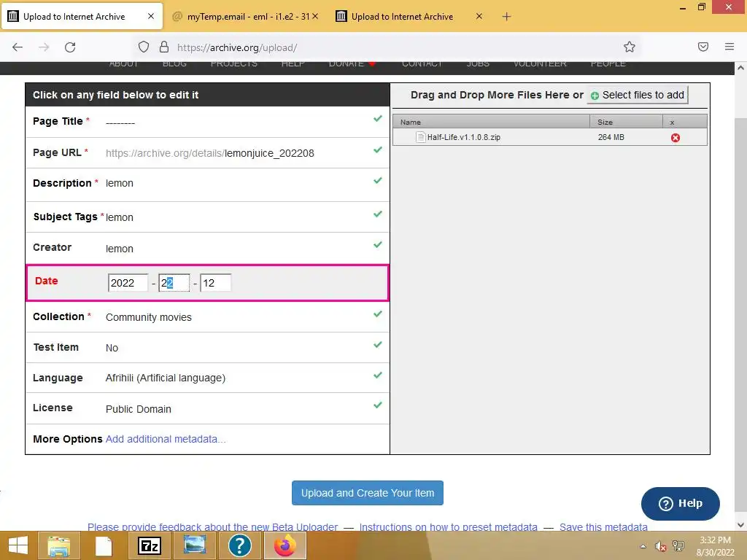Click the page scrollbar down arrow

[740, 525]
